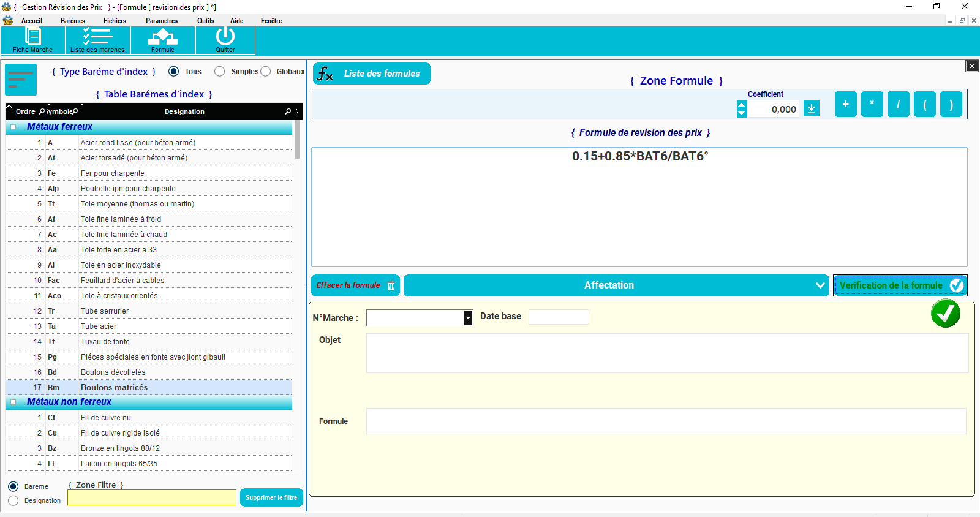Insert the plus operator into formula

(x=845, y=104)
